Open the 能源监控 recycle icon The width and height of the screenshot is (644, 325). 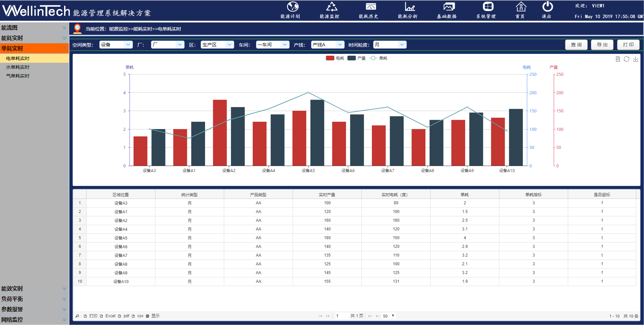(332, 7)
